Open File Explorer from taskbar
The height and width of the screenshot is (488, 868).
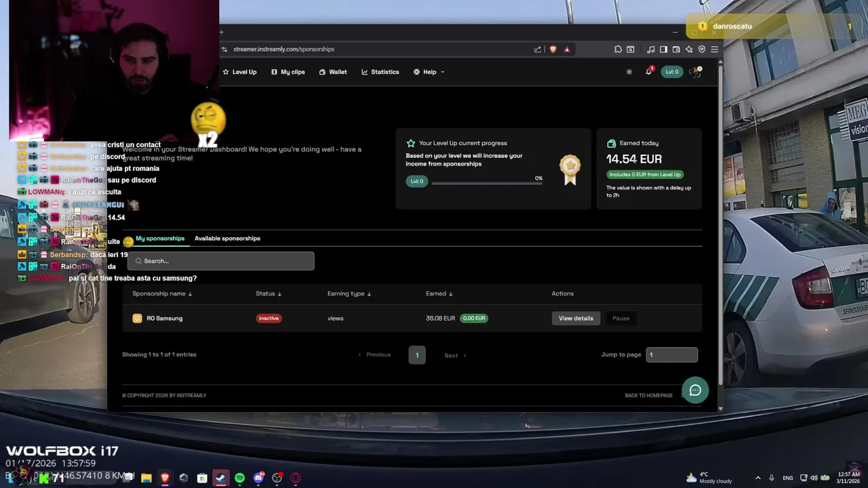146,478
